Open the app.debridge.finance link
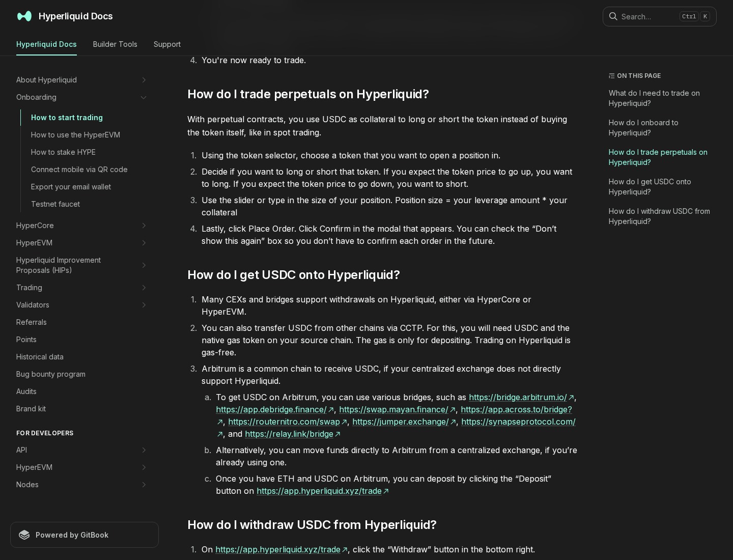The width and height of the screenshot is (733, 560). coord(275,409)
